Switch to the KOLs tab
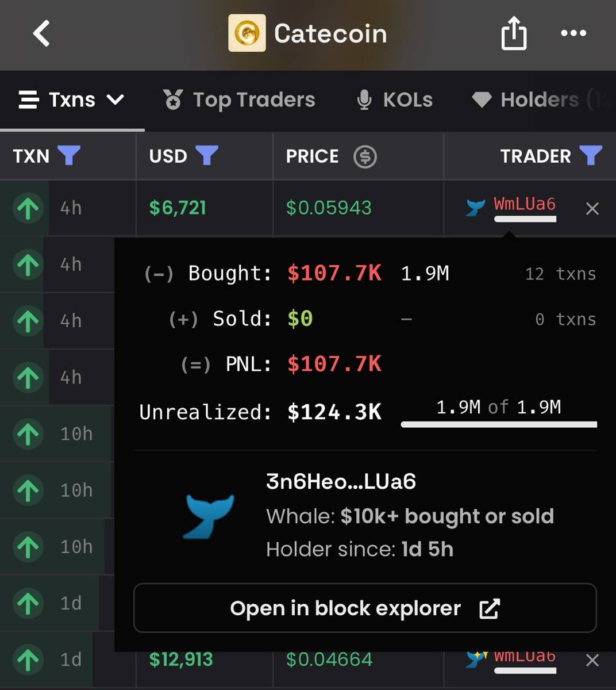 point(394,100)
